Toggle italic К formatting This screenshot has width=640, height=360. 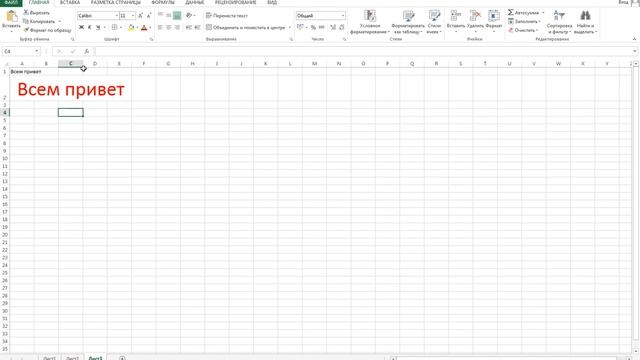click(x=90, y=27)
